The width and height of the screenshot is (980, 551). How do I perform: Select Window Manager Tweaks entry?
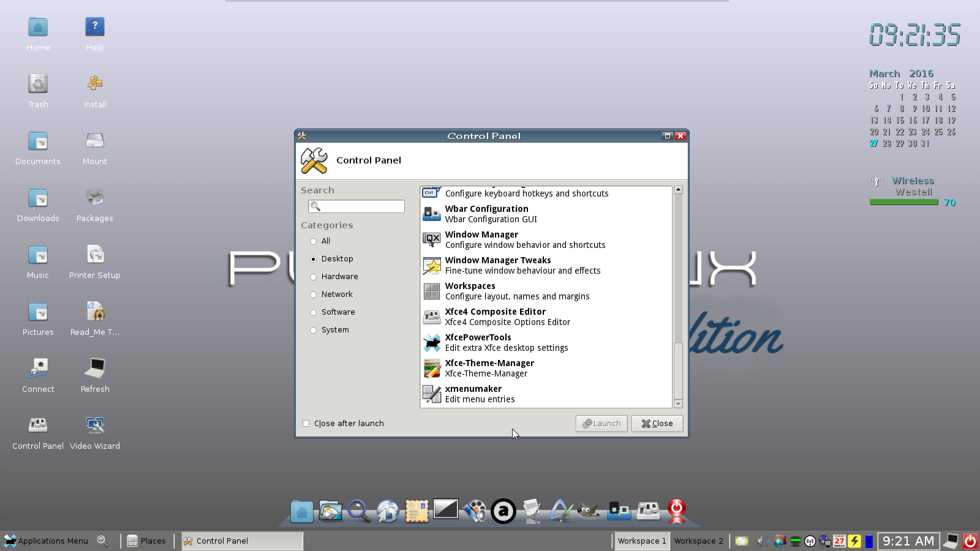click(546, 265)
